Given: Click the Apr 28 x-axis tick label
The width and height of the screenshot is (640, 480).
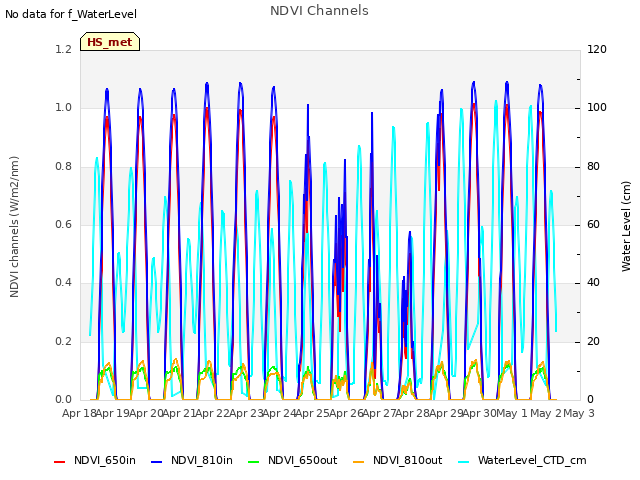Looking at the screenshot, I should 412,413.
